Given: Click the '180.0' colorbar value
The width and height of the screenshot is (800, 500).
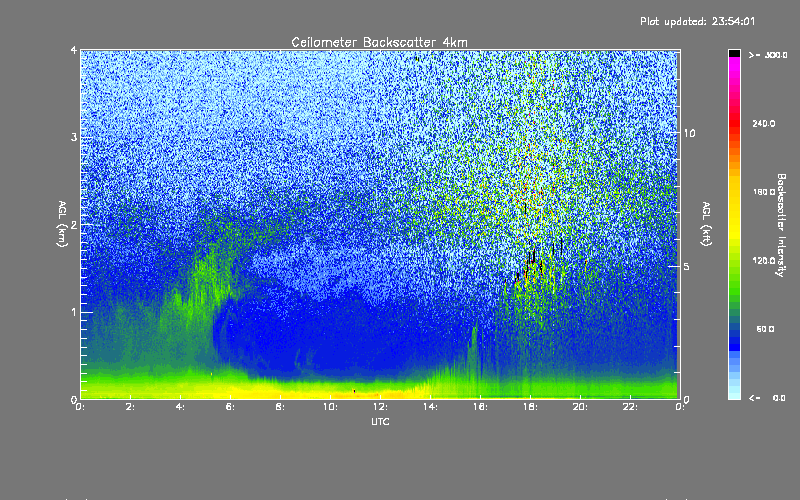Looking at the screenshot, I should [x=764, y=192].
